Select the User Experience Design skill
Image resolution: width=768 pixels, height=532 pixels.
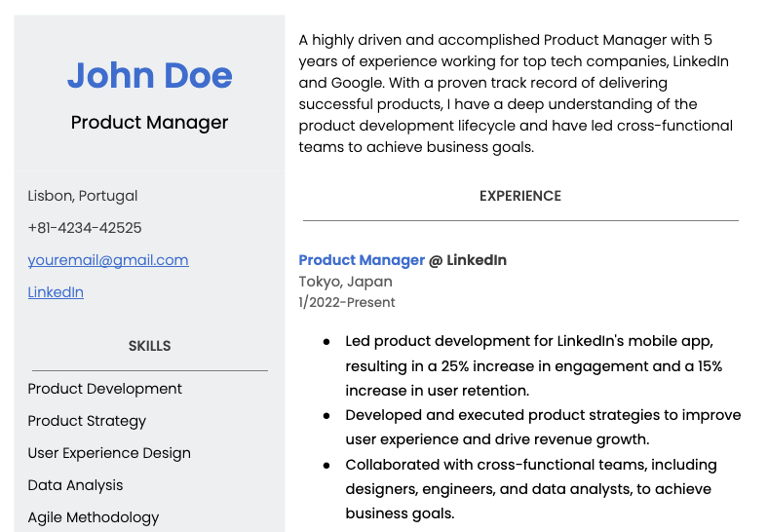click(x=109, y=453)
